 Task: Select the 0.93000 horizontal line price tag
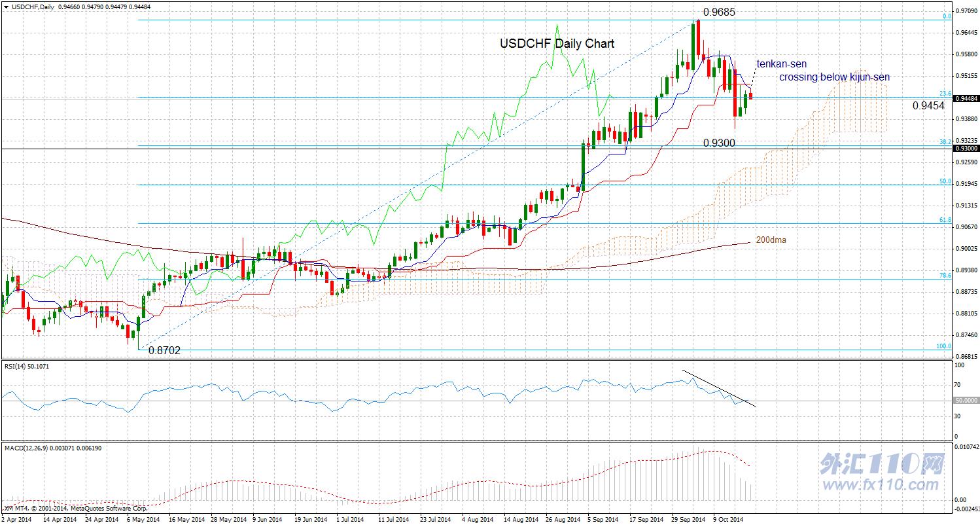(966, 149)
